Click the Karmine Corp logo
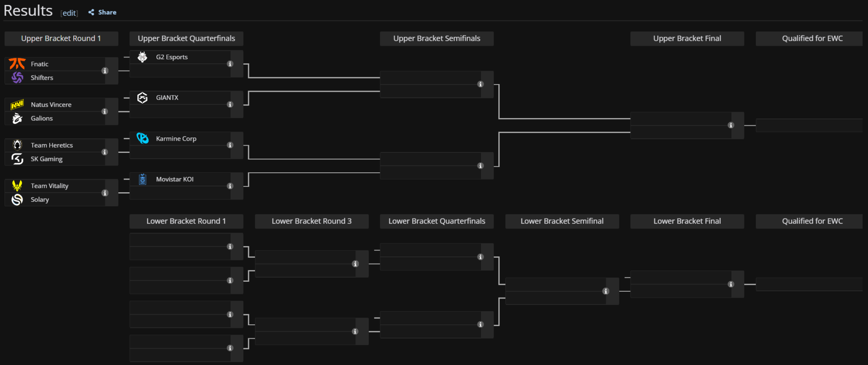 click(142, 138)
